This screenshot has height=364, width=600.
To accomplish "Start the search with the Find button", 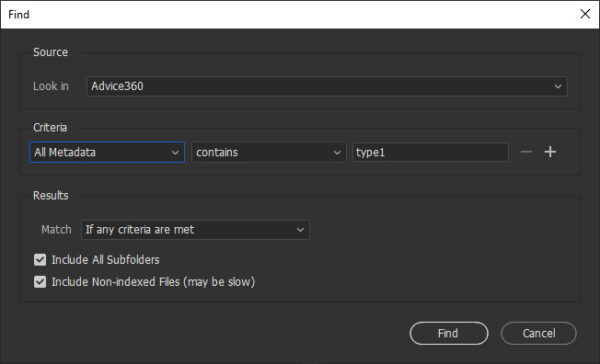I will pyautogui.click(x=448, y=333).
